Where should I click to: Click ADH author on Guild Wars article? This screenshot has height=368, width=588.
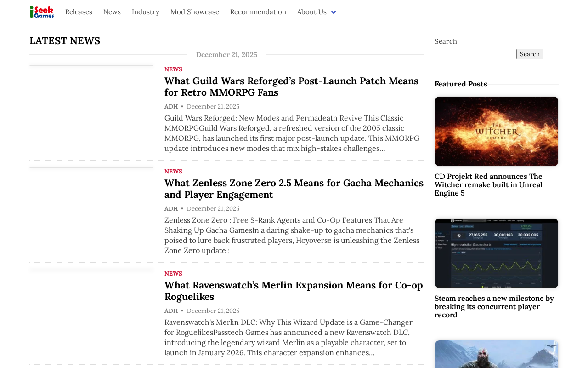tap(171, 107)
